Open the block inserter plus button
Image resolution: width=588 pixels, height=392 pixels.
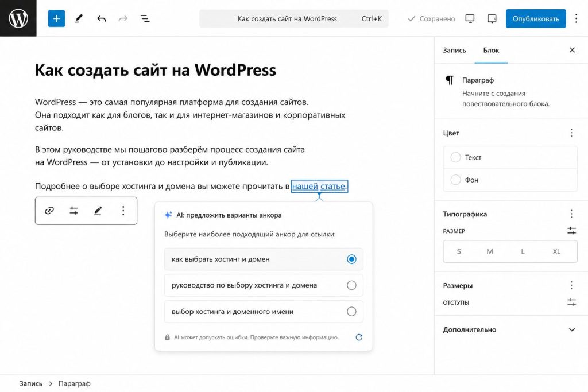pyautogui.click(x=56, y=18)
